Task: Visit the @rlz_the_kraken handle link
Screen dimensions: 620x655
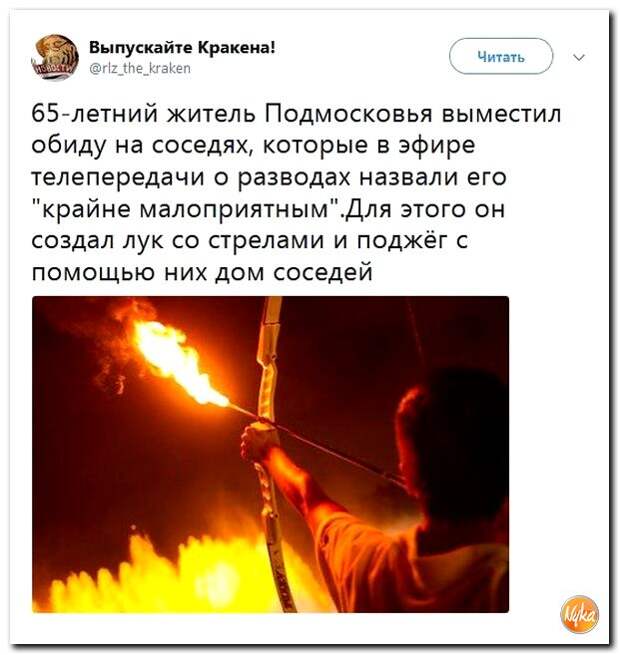Action: coord(140,68)
